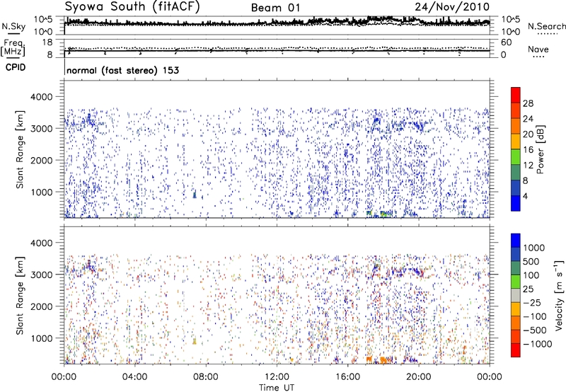Click the yellow 16-20 dB power swatch
Screen dimensions: 566x392
click(516, 141)
